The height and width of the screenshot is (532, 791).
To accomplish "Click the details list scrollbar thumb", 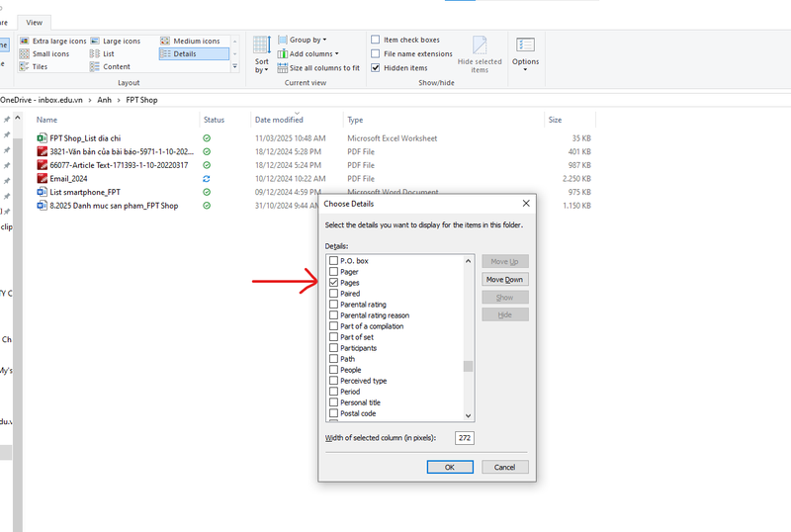I will coord(468,366).
